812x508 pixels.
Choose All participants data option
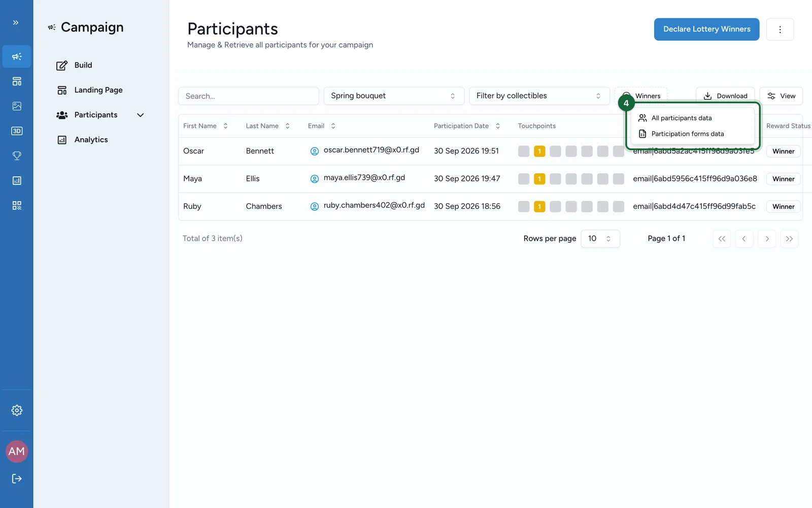[692, 118]
